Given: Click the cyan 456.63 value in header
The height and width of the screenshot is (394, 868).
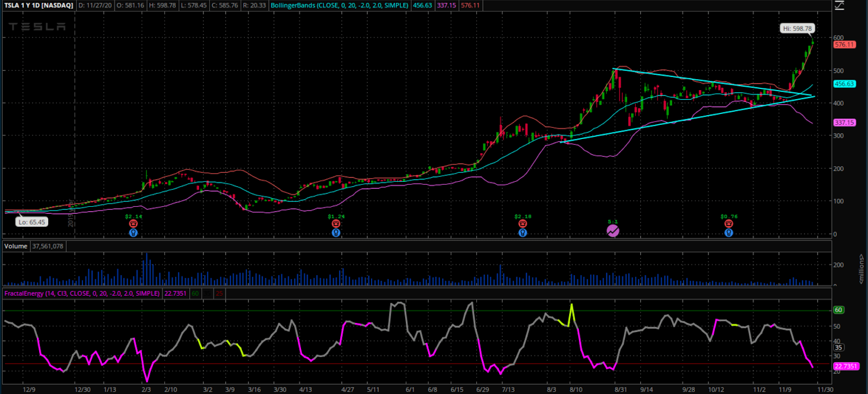Looking at the screenshot, I should 423,5.
